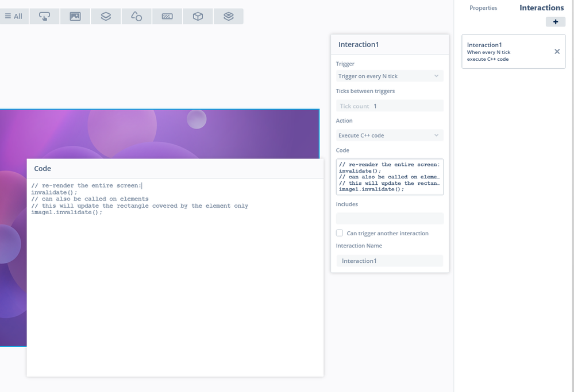The width and height of the screenshot is (574, 392).
Task: Delete Interaction1 with its X icon
Action: pos(557,52)
